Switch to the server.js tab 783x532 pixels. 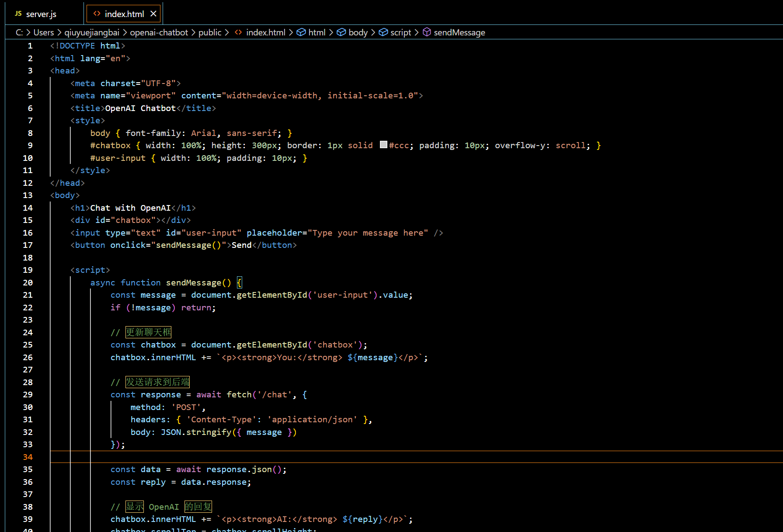coord(41,14)
